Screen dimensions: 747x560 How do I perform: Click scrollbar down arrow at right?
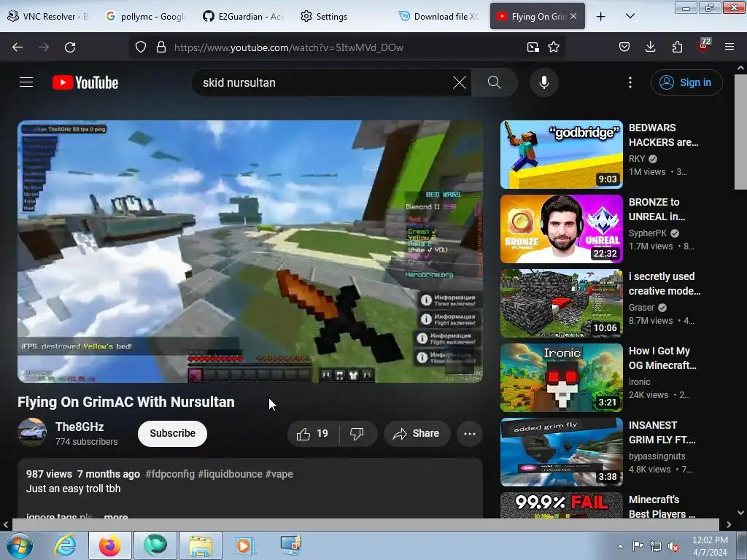tap(740, 513)
